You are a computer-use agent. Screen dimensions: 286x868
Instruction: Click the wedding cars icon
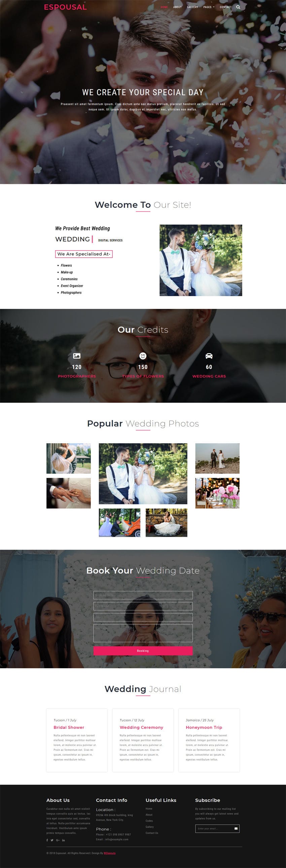click(x=209, y=356)
